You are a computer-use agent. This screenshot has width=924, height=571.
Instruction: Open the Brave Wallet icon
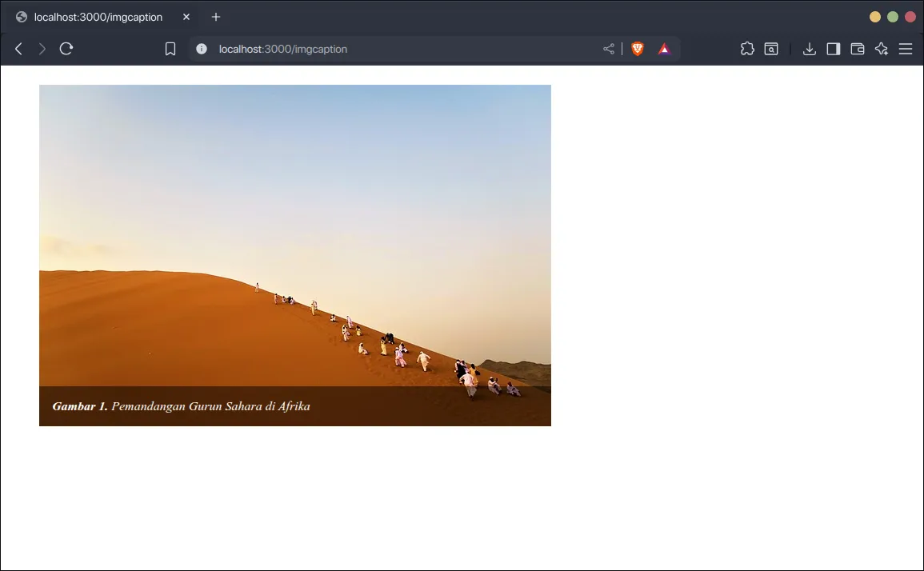click(857, 48)
